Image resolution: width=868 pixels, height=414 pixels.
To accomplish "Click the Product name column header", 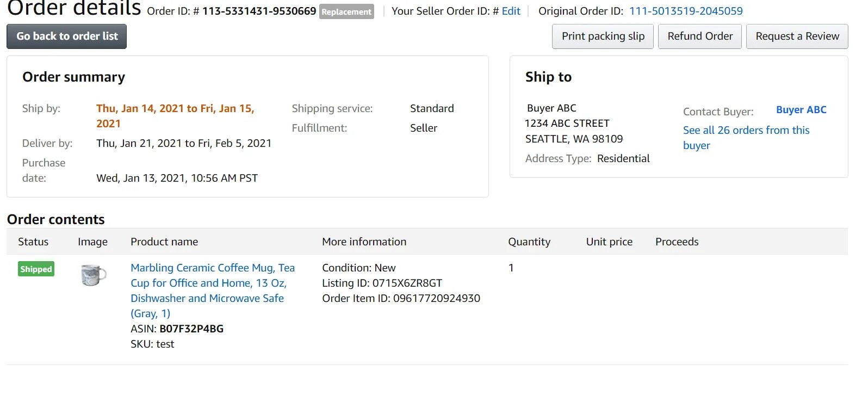I will tap(164, 242).
